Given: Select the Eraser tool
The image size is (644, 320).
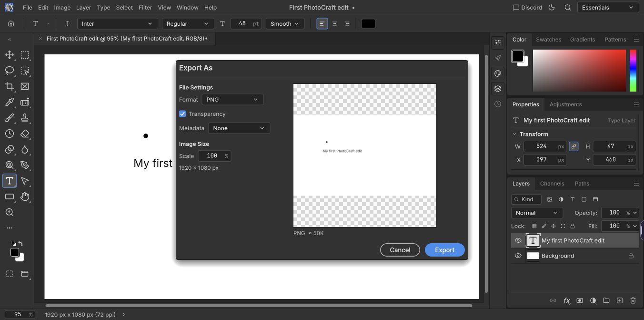Looking at the screenshot, I should pos(25,134).
